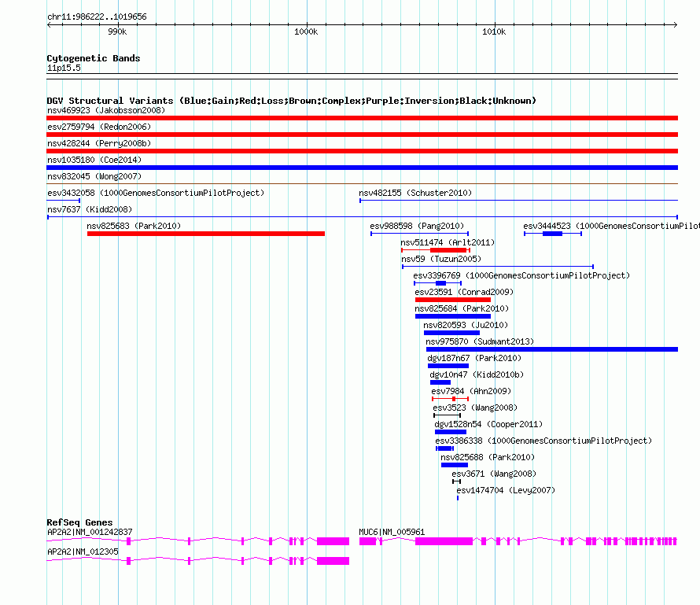This screenshot has height=605, width=700.
Task: Open esv3444523 variant label
Action: point(611,226)
